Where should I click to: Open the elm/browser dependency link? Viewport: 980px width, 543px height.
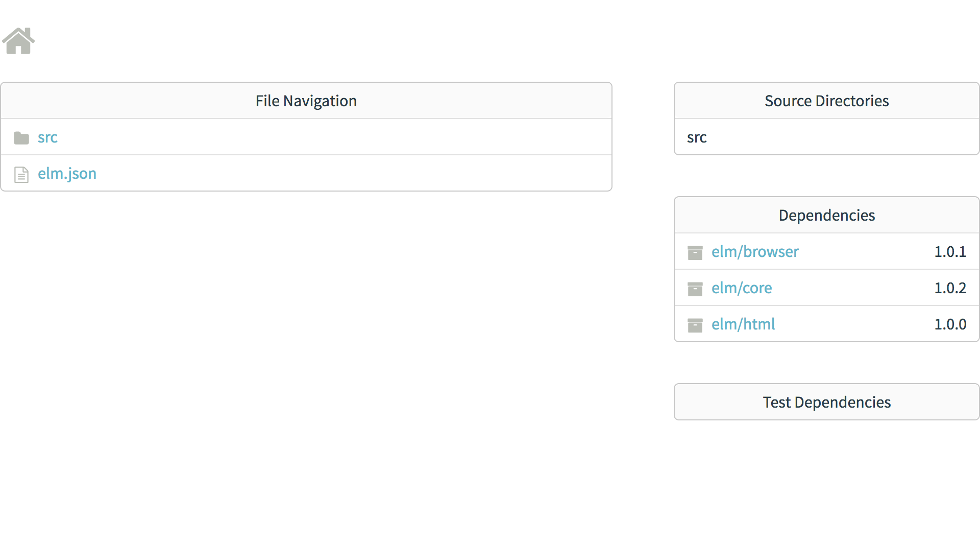(754, 252)
